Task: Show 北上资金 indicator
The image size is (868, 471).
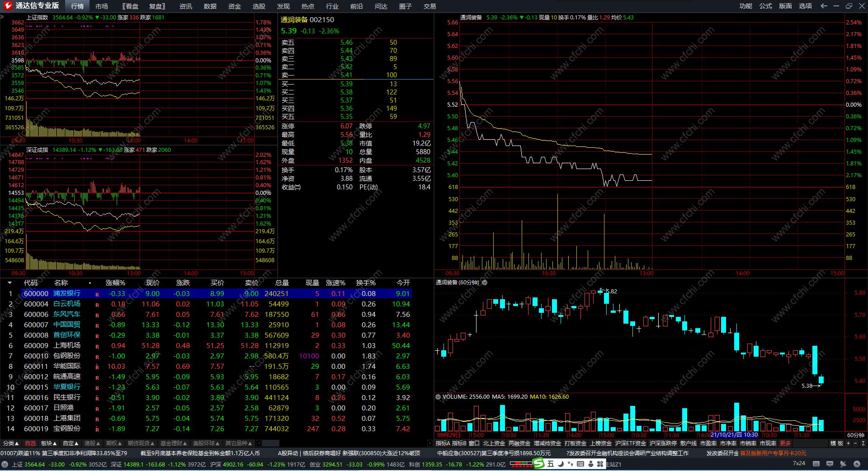Action: [494, 443]
